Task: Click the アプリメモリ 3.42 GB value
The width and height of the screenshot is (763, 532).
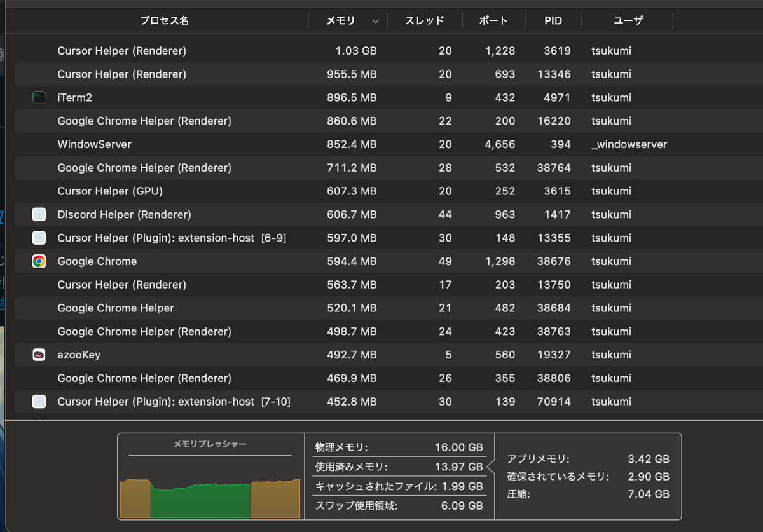Action: click(649, 459)
